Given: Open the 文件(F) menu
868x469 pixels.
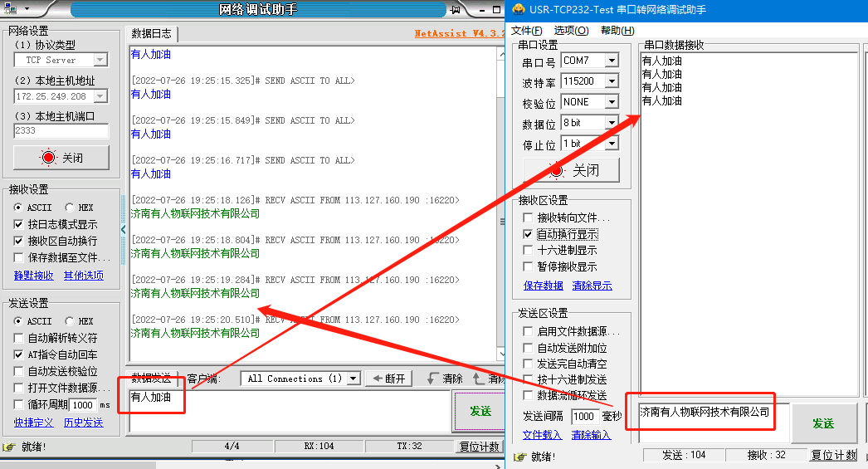Looking at the screenshot, I should [x=526, y=31].
